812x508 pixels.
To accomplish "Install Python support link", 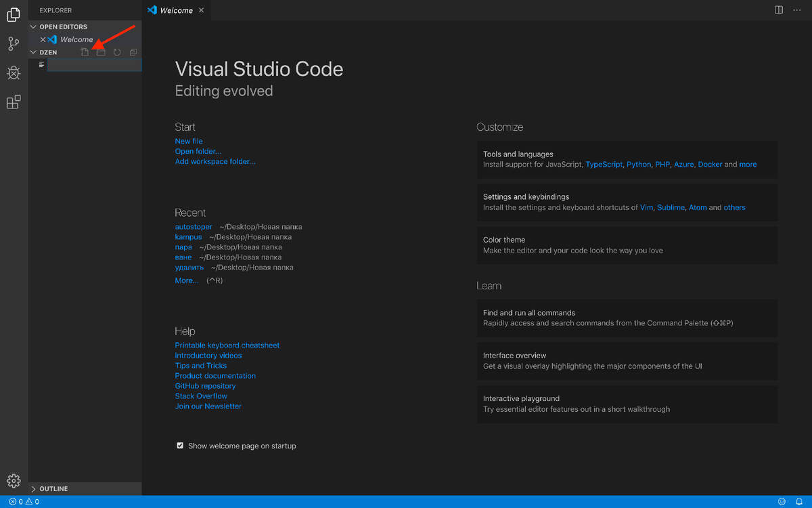I will click(639, 165).
